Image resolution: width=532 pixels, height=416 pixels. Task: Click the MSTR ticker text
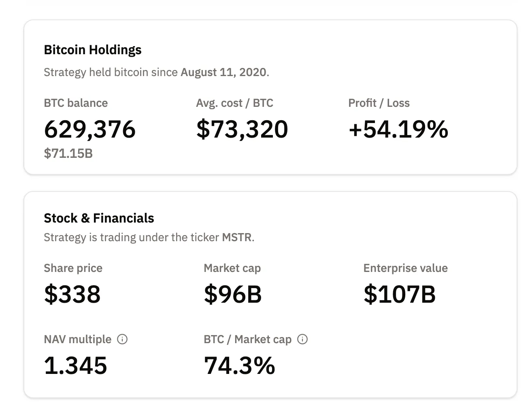[236, 238]
